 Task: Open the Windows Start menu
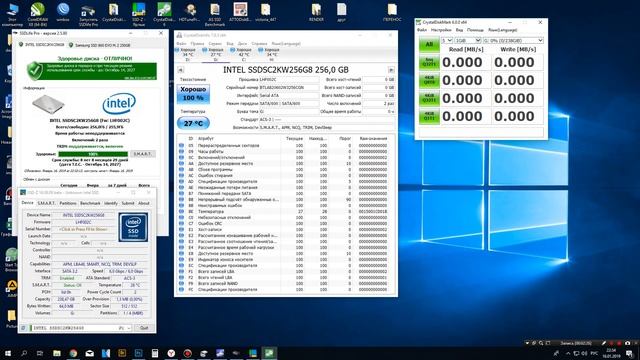pyautogui.click(x=8, y=353)
